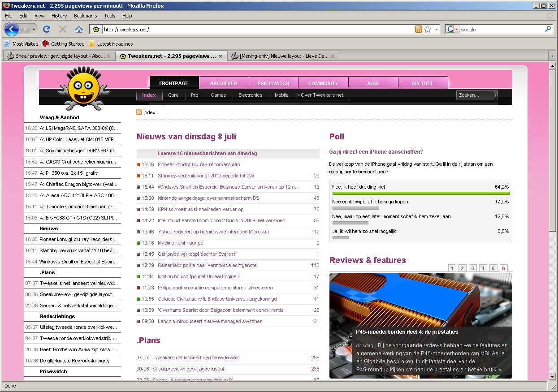Open the list all tabs dropdown
The width and height of the screenshot is (558, 392).
tap(552, 56)
